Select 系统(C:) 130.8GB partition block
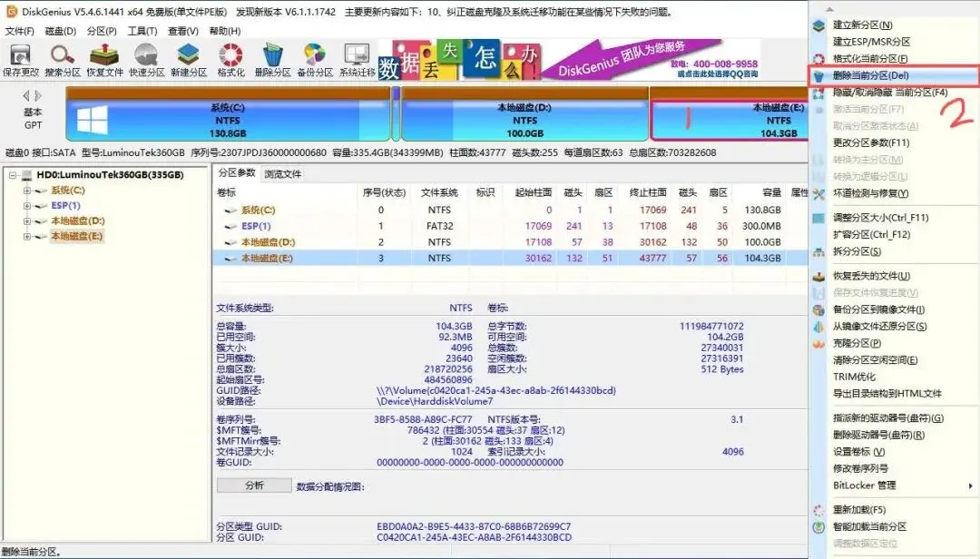Viewport: 980px width, 559px height. coord(228,113)
